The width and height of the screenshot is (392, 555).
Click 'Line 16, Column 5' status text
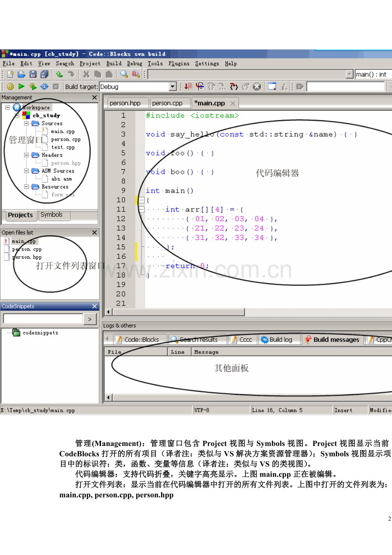pos(277,410)
